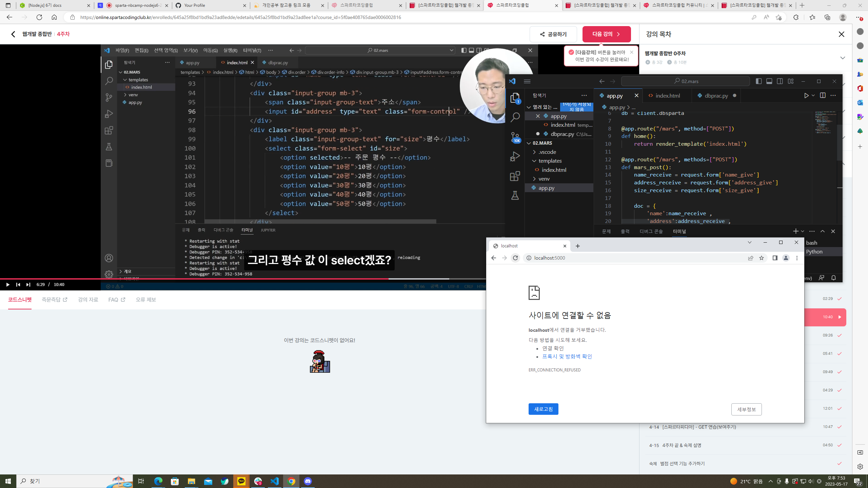Open Chrome profile avatar icon
Screen dimensions: 868x488
(x=786, y=258)
